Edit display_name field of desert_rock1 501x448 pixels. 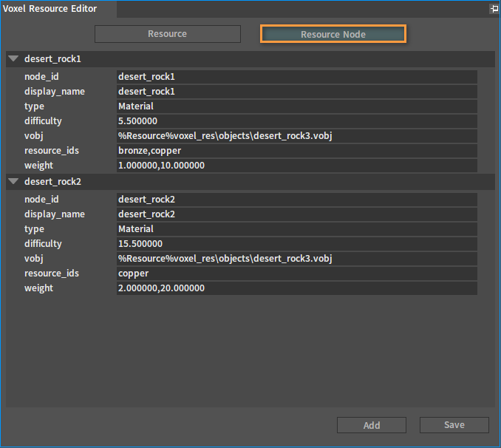(297, 92)
